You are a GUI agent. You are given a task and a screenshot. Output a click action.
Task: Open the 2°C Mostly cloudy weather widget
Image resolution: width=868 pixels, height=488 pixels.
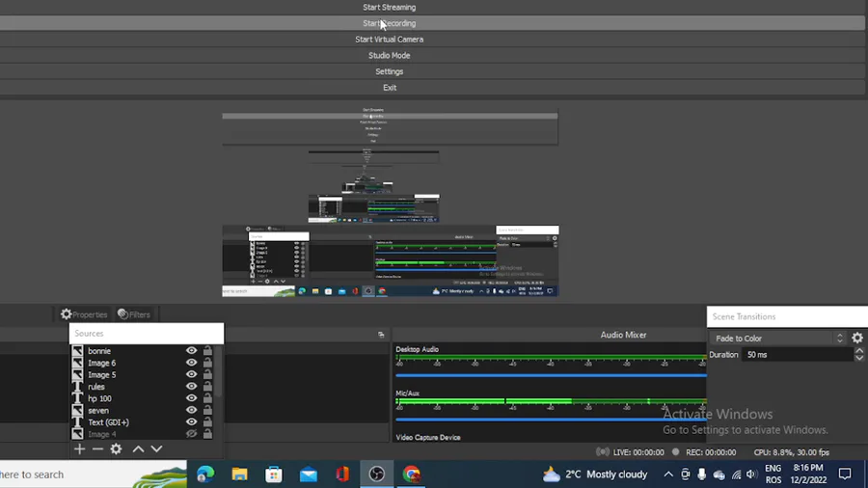(595, 474)
